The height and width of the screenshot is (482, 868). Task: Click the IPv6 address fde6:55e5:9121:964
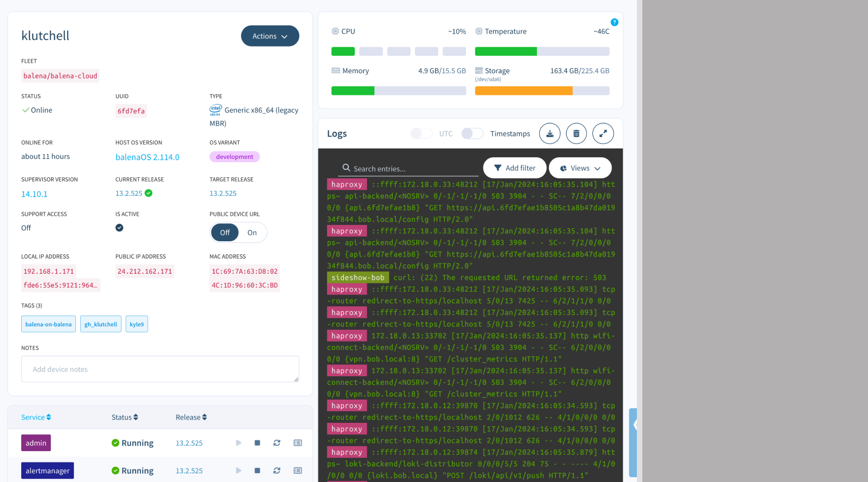click(x=61, y=285)
